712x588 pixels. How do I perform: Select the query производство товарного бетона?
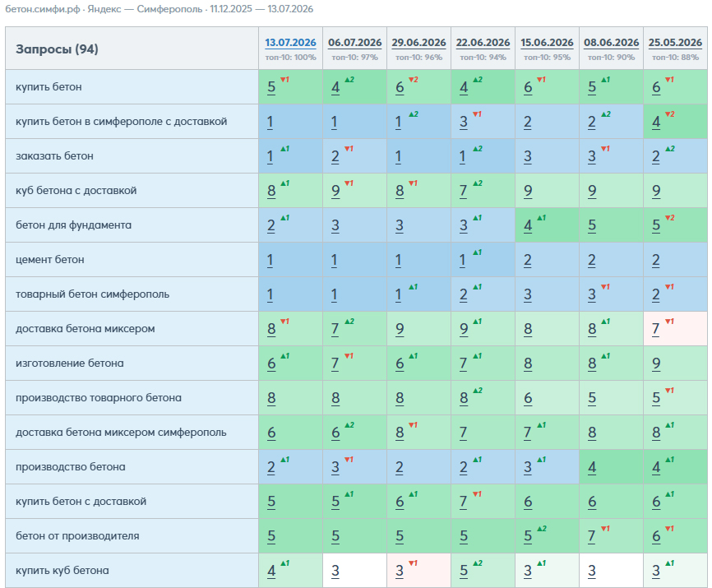pos(99,398)
